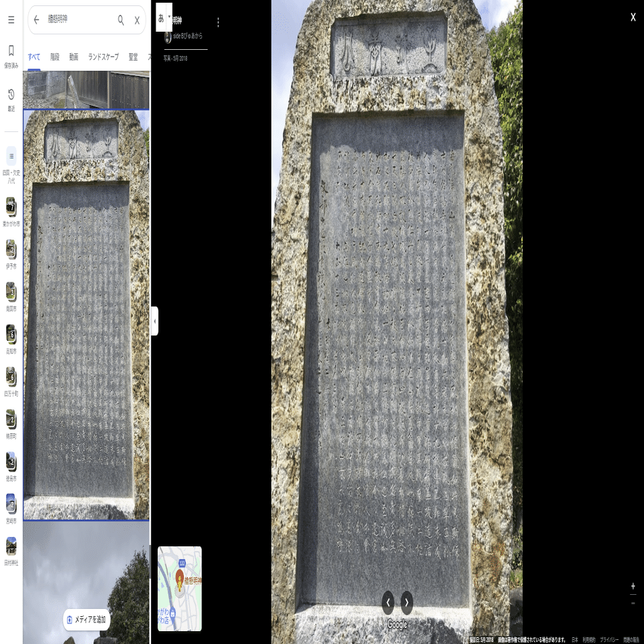Open the IME input mode dropdown arrow
This screenshot has height=644, width=644.
(x=169, y=17)
